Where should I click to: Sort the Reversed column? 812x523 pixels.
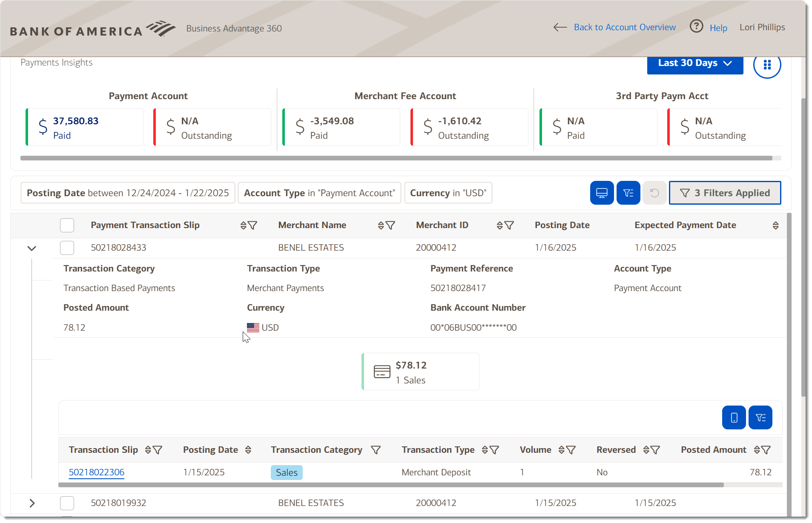point(646,450)
